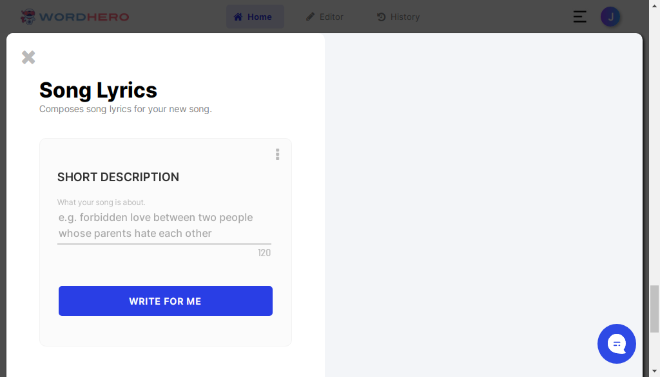This screenshot has width=660, height=377.
Task: Open the chat support bubble
Action: click(617, 344)
